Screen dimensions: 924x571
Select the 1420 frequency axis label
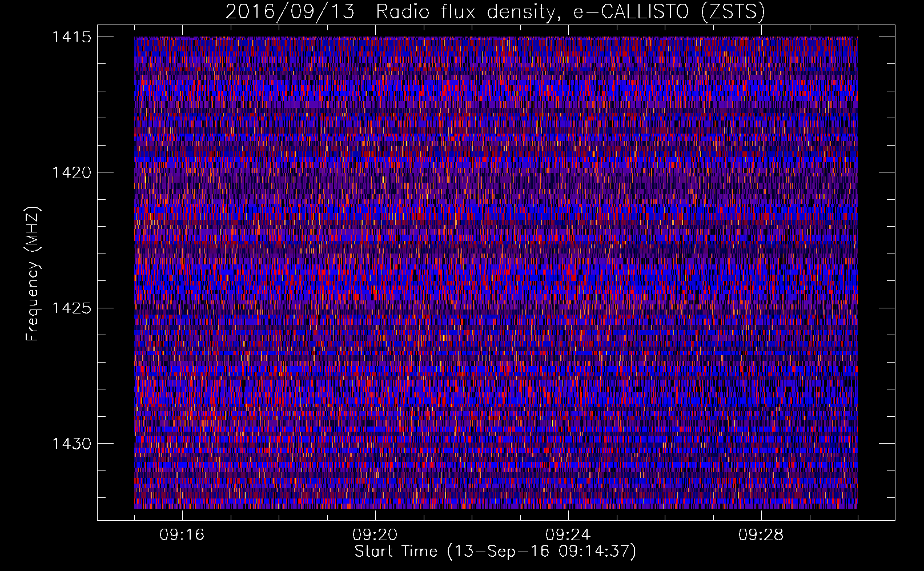pos(71,172)
